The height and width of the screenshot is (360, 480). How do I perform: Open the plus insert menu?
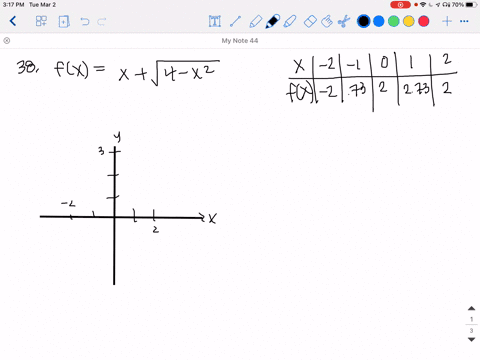coord(447,21)
